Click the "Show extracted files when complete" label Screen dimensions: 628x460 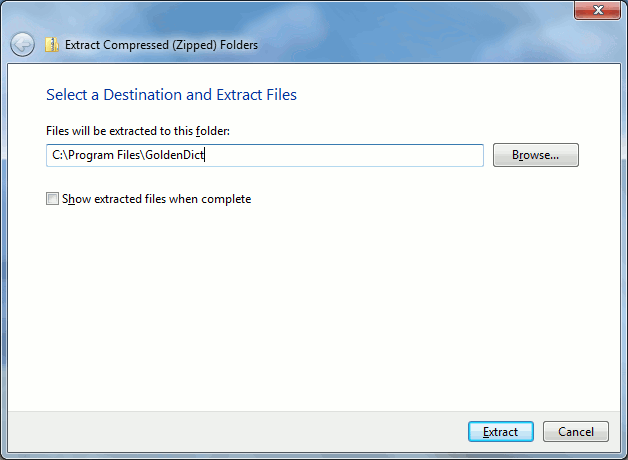point(157,199)
